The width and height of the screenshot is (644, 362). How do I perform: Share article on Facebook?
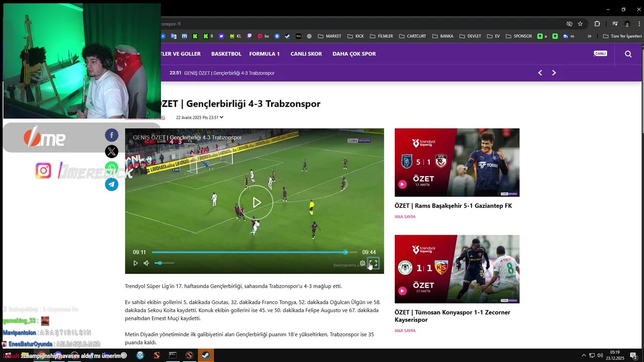coord(112,135)
